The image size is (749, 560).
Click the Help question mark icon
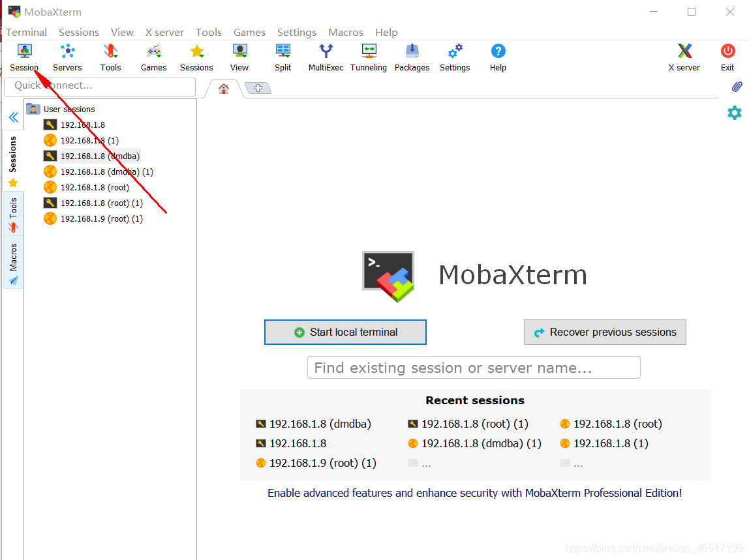pos(498,51)
